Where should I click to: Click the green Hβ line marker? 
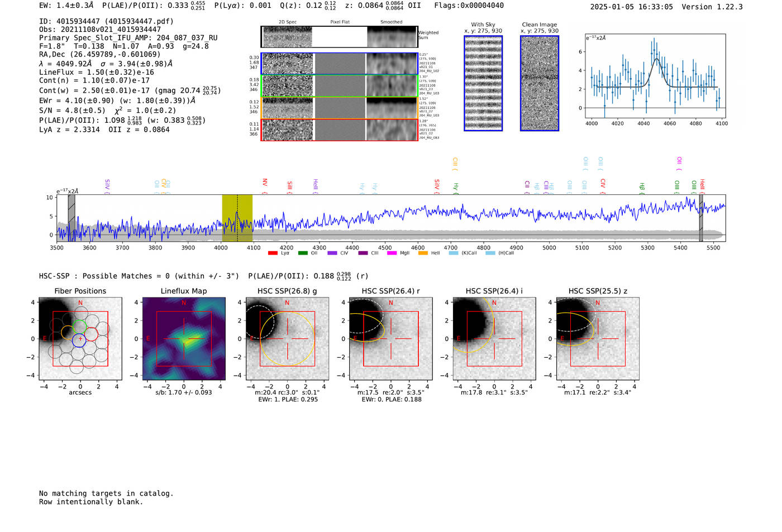[642, 188]
